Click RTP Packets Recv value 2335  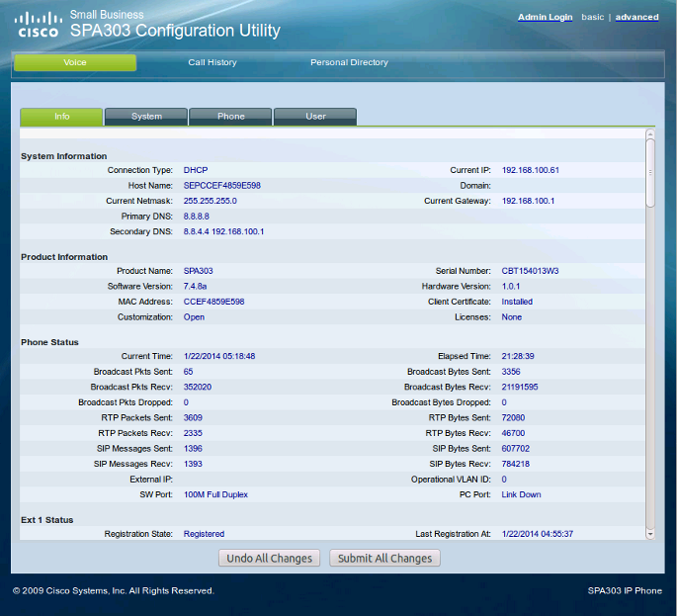pos(193,433)
